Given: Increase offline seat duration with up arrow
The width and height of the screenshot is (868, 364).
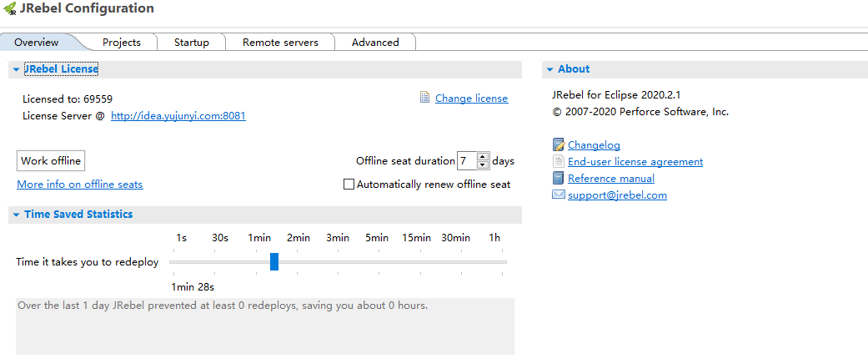Looking at the screenshot, I should tap(483, 157).
